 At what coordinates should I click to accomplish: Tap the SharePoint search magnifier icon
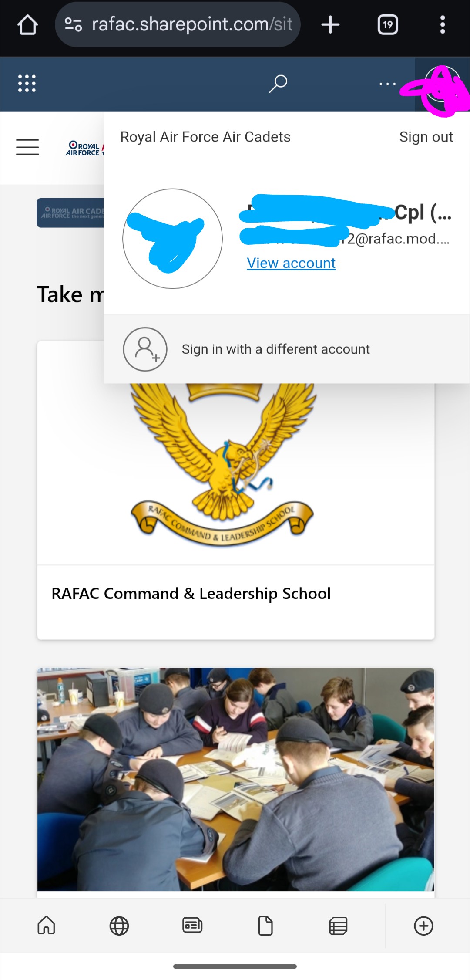point(278,84)
